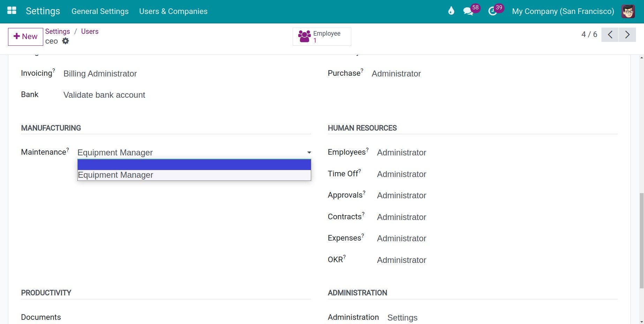Go to previous record arrow
The width and height of the screenshot is (644, 324).
pyautogui.click(x=610, y=35)
